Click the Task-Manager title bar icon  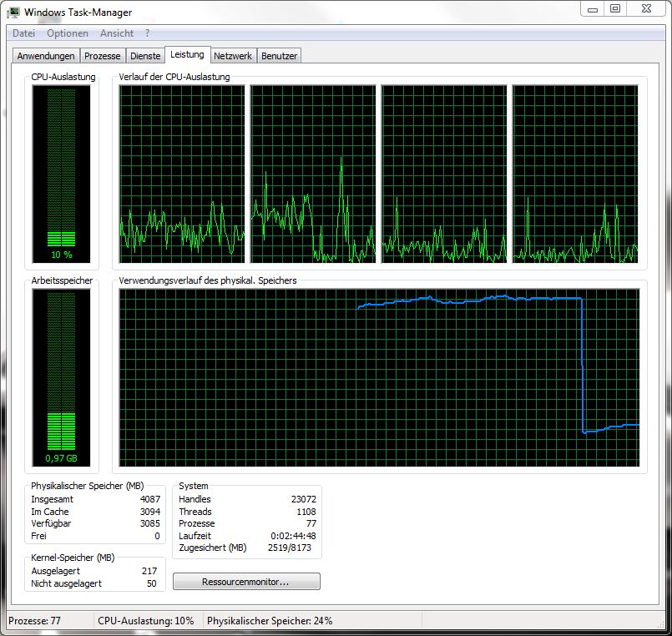(x=13, y=12)
